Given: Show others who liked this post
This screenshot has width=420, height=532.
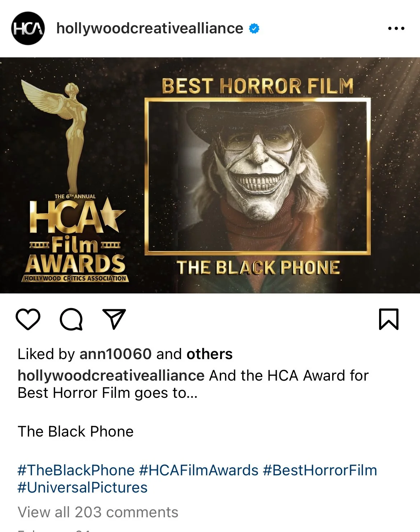Looking at the screenshot, I should (209, 354).
